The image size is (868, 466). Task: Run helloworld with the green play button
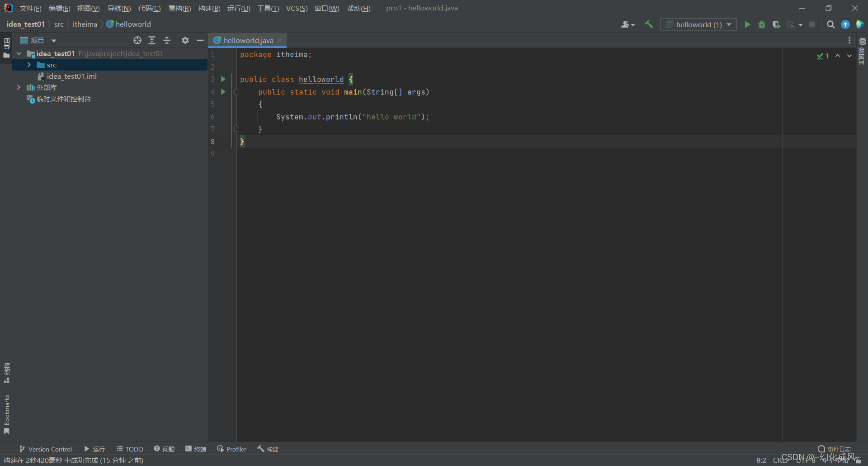tap(747, 24)
